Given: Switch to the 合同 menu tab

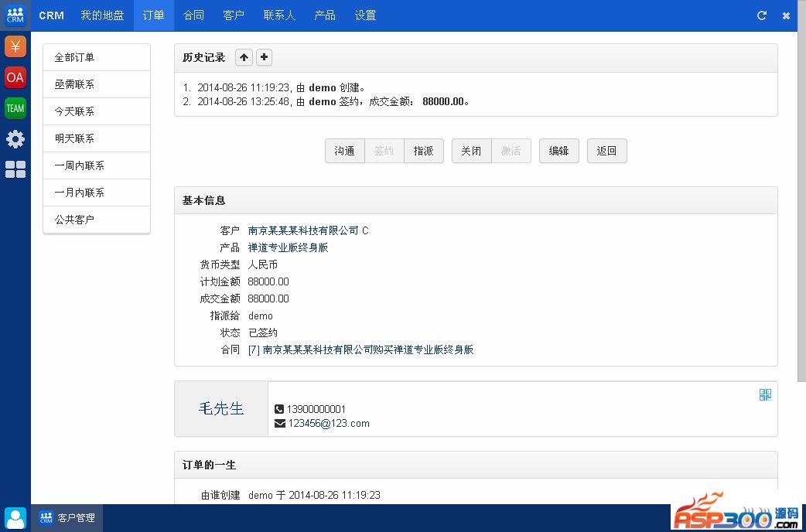Looking at the screenshot, I should click(194, 15).
